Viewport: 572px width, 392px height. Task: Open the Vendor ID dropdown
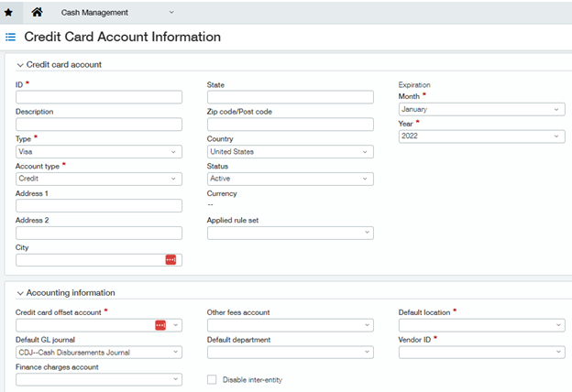click(482, 353)
